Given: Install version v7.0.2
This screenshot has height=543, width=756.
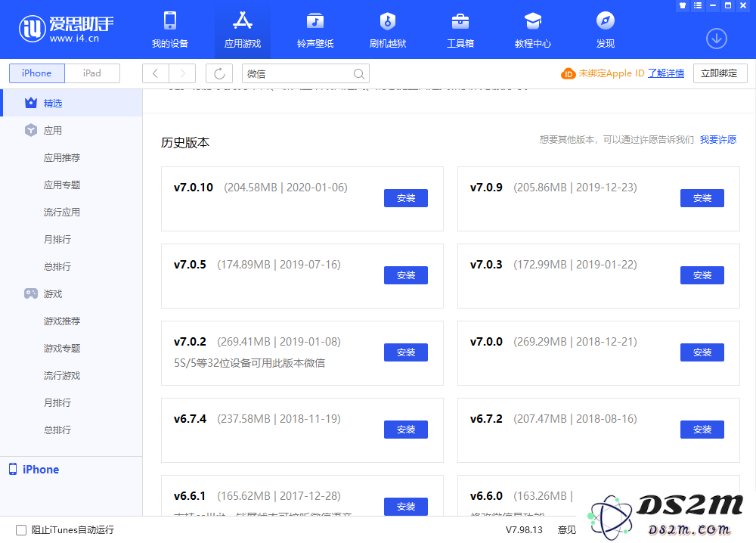Looking at the screenshot, I should tap(405, 352).
